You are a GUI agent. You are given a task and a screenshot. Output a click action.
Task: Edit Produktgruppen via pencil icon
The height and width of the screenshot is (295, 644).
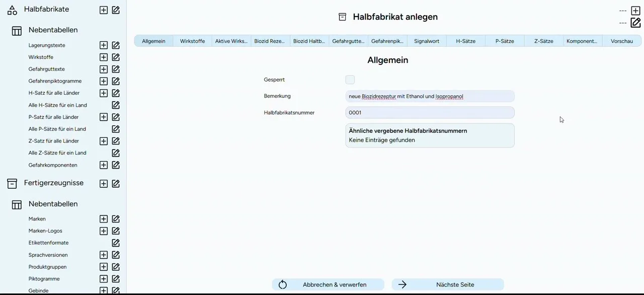116,267
